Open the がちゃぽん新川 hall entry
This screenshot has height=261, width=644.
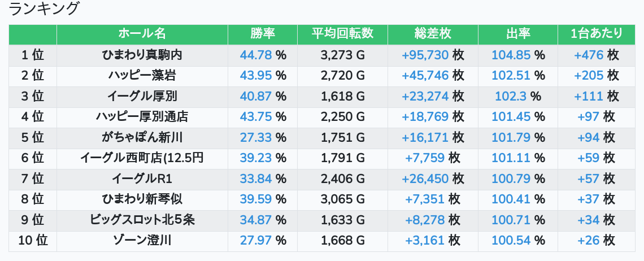[142, 137]
